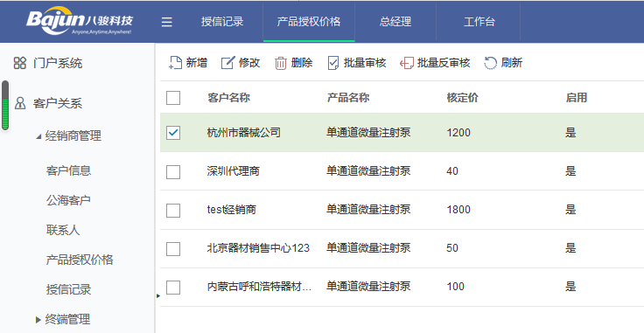644x333 pixels.
Task: Collapse the 经销商管理 tree node
Action: click(38, 135)
